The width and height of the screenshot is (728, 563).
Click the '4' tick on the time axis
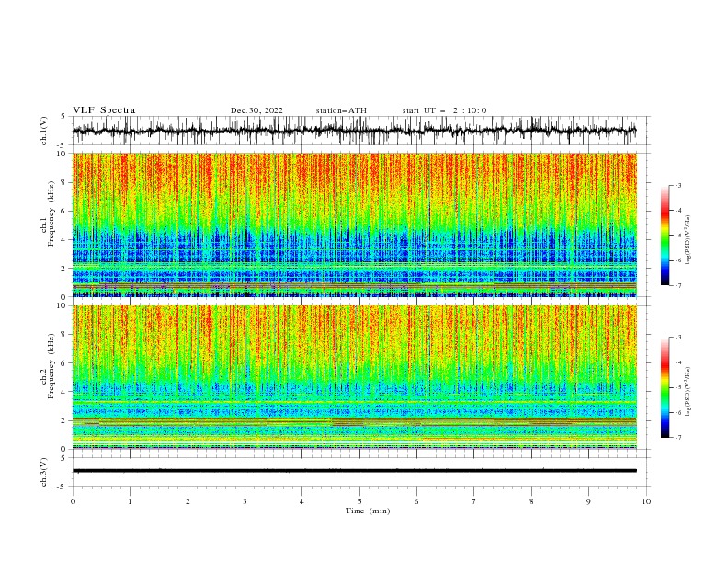pos(301,501)
